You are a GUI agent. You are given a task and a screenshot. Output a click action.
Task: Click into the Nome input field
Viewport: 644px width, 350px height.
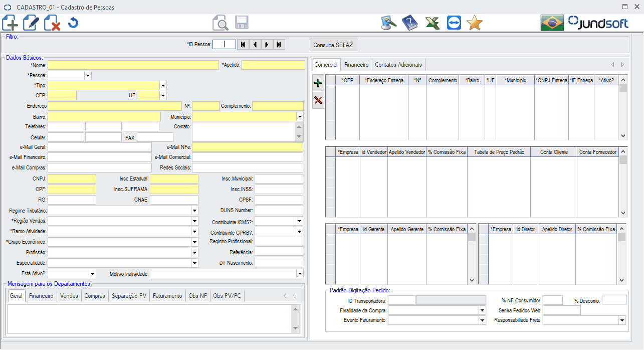[x=133, y=65]
